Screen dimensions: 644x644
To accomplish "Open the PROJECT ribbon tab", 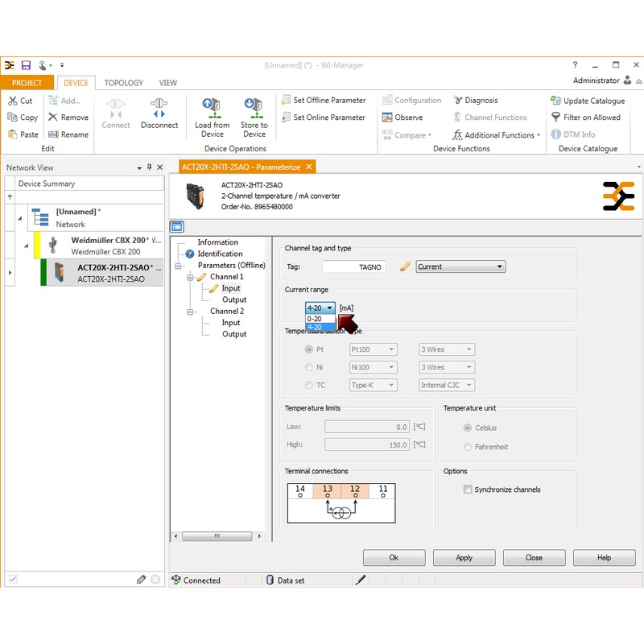I will tap(27, 83).
